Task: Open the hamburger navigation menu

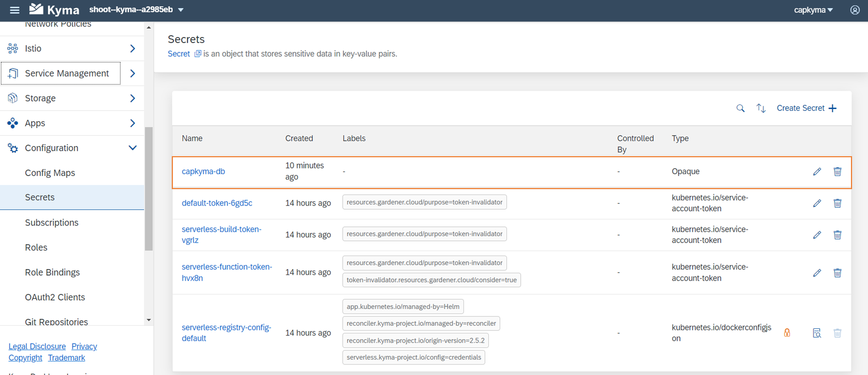Action: point(14,10)
